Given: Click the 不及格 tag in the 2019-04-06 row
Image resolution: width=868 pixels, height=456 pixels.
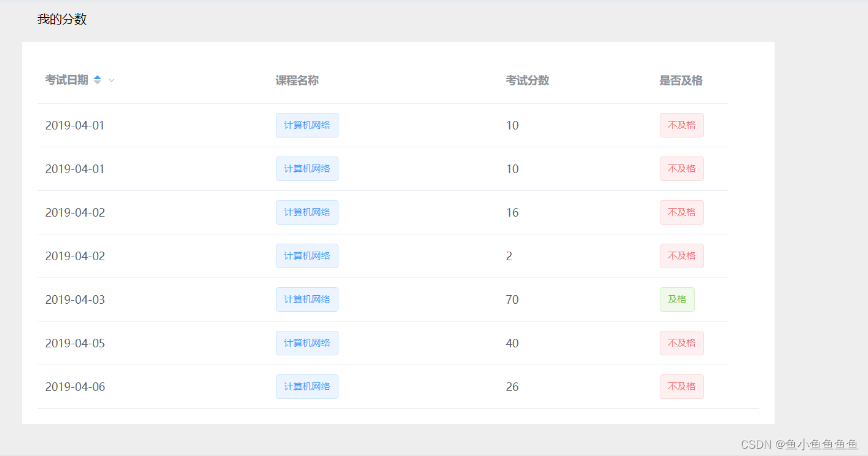Looking at the screenshot, I should (x=682, y=387).
